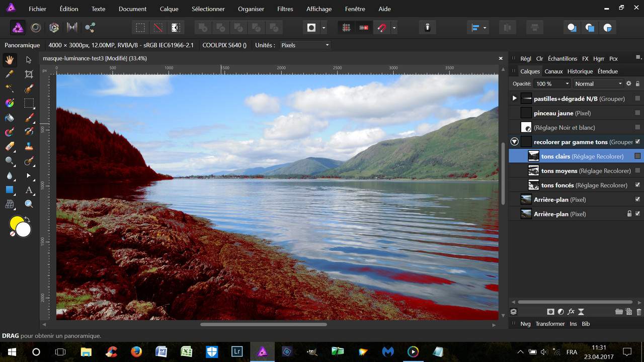
Task: Close the masque-luminance-test3 document tab
Action: tap(501, 58)
